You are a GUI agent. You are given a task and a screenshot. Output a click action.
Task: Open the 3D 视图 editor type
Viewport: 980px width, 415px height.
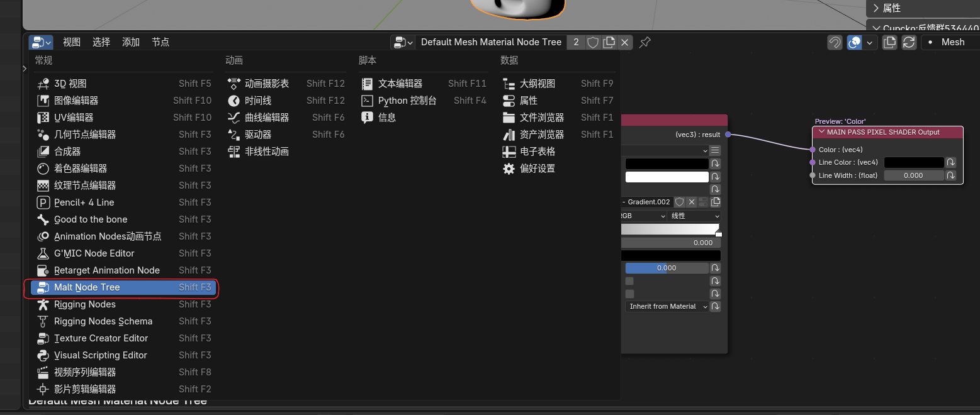point(70,84)
